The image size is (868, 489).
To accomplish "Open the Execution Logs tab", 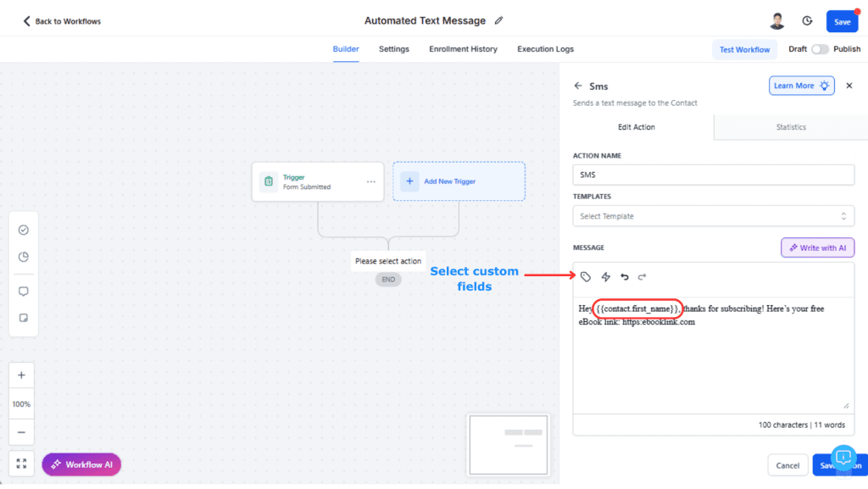I will pos(545,49).
